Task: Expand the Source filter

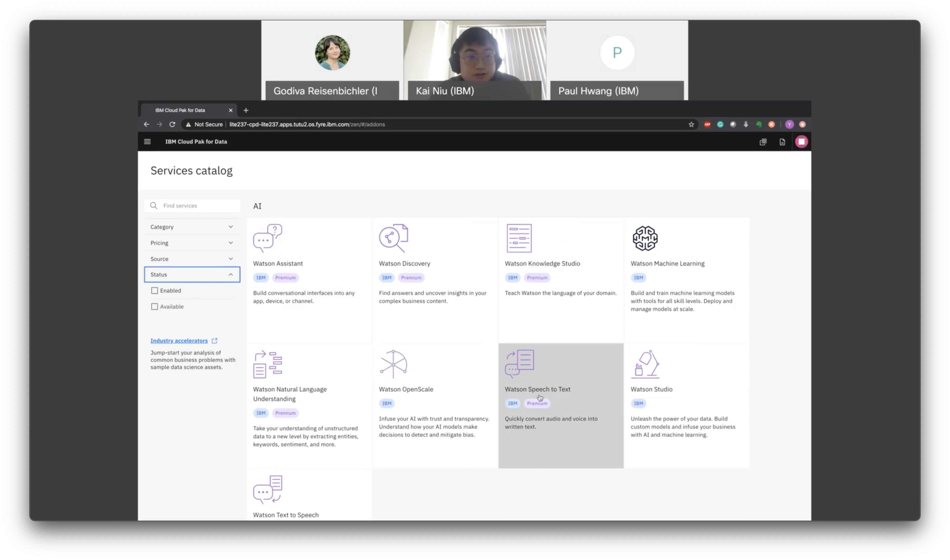Action: pos(192,259)
